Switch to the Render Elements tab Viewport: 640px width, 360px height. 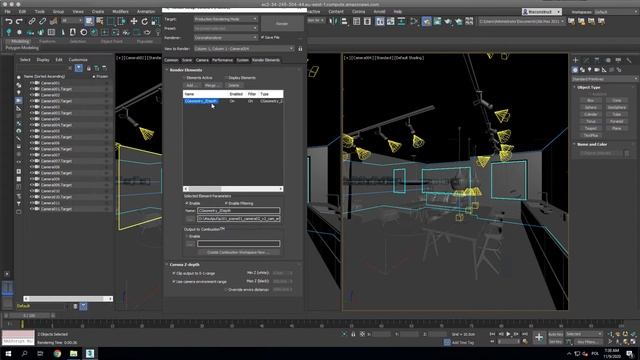point(266,60)
